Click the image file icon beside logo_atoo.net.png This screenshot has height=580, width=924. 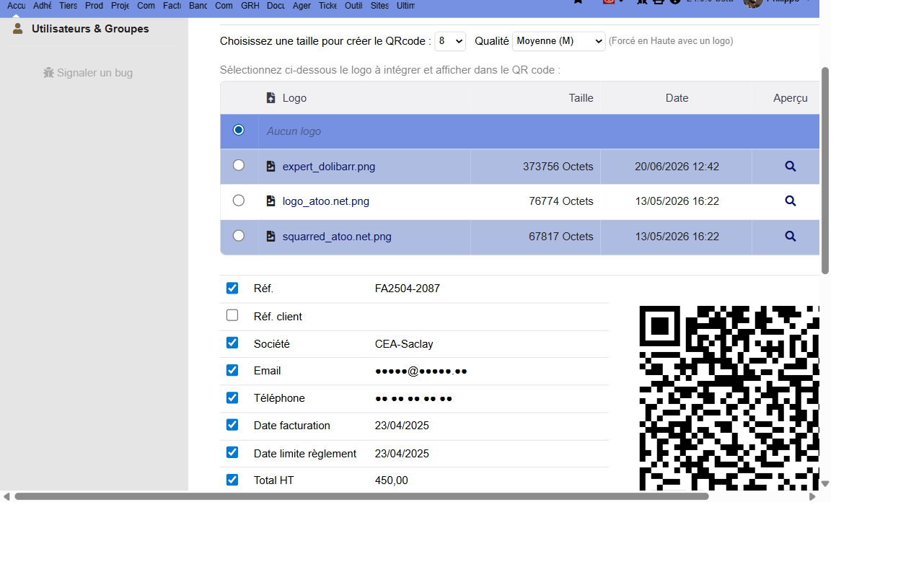click(271, 201)
